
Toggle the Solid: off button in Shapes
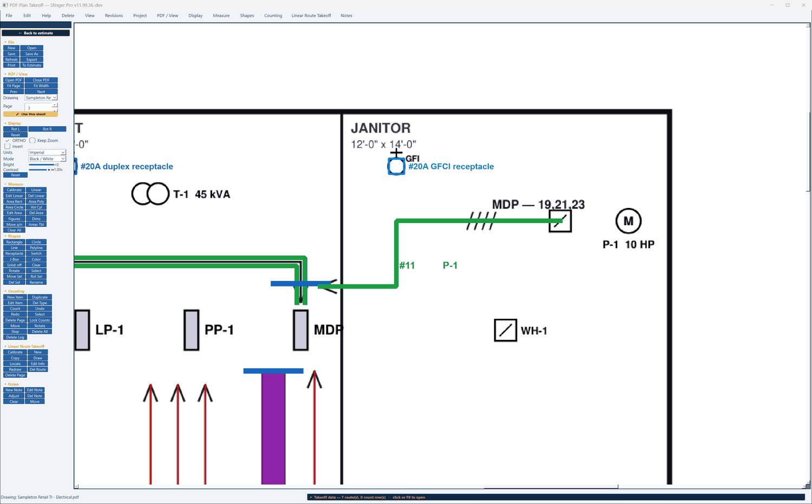tap(14, 265)
